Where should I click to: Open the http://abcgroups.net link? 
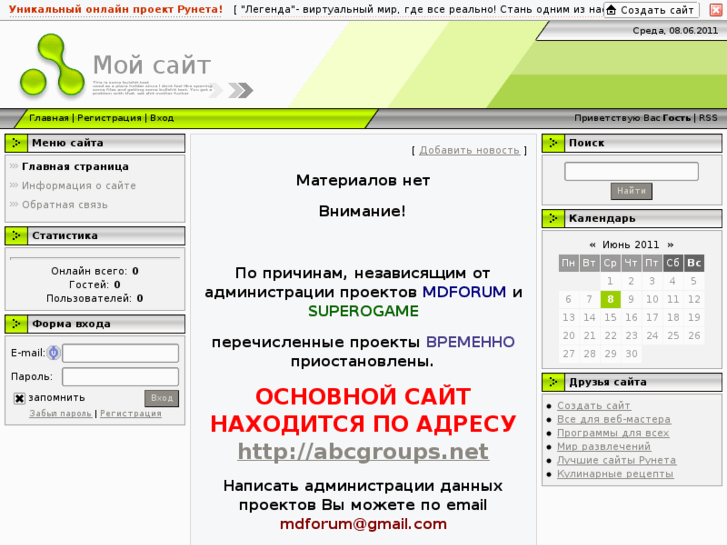363,451
